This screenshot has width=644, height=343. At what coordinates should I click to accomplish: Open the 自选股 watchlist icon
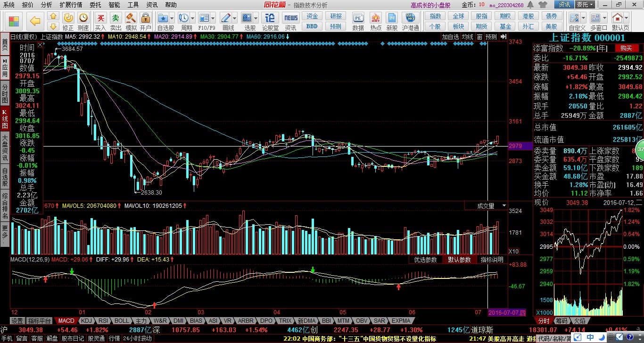coord(163,18)
